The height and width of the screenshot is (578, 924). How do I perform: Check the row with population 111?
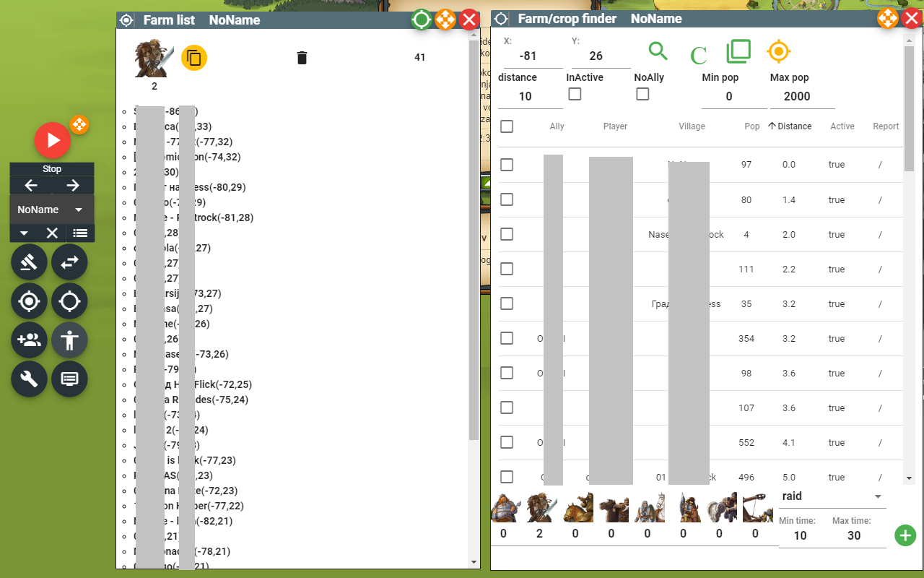point(507,269)
